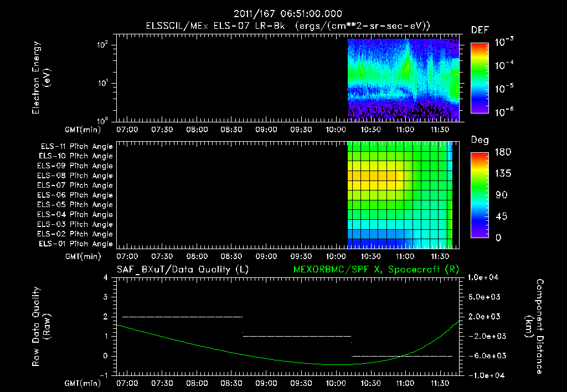Click the Electron Energy (eV) axis label

coord(41,78)
